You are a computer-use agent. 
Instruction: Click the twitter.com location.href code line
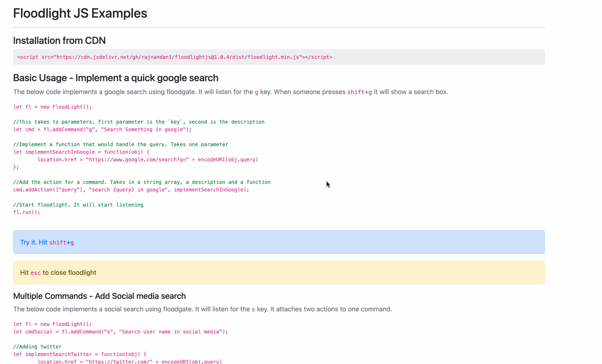[x=130, y=362]
